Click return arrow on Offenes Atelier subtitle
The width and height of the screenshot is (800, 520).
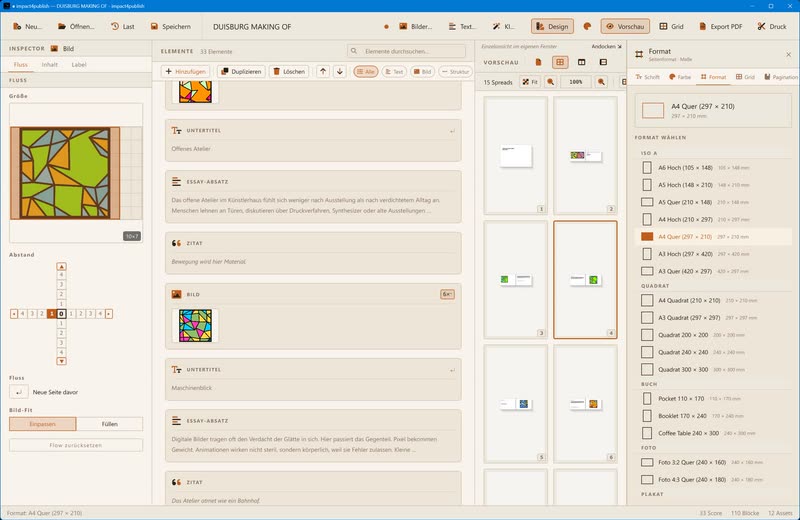click(x=452, y=131)
